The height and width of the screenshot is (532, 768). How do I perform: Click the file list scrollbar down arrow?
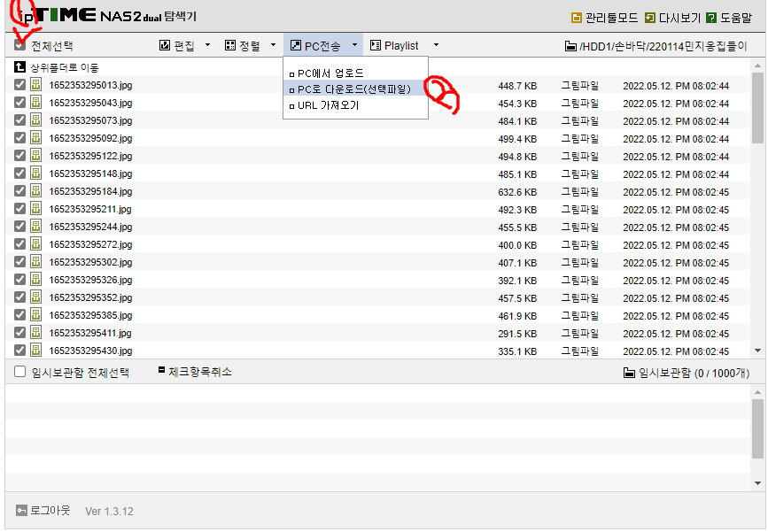pos(757,351)
